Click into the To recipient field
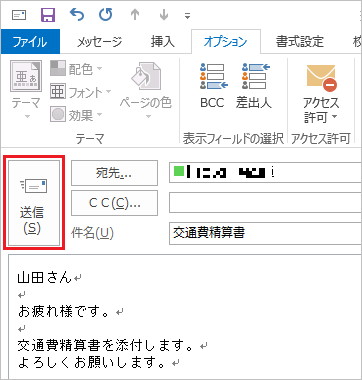 click(x=265, y=173)
